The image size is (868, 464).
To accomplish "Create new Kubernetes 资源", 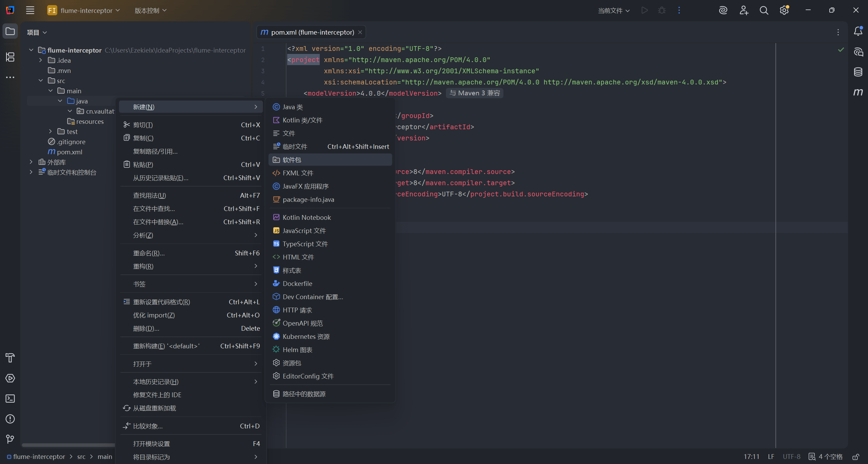I will (330, 336).
